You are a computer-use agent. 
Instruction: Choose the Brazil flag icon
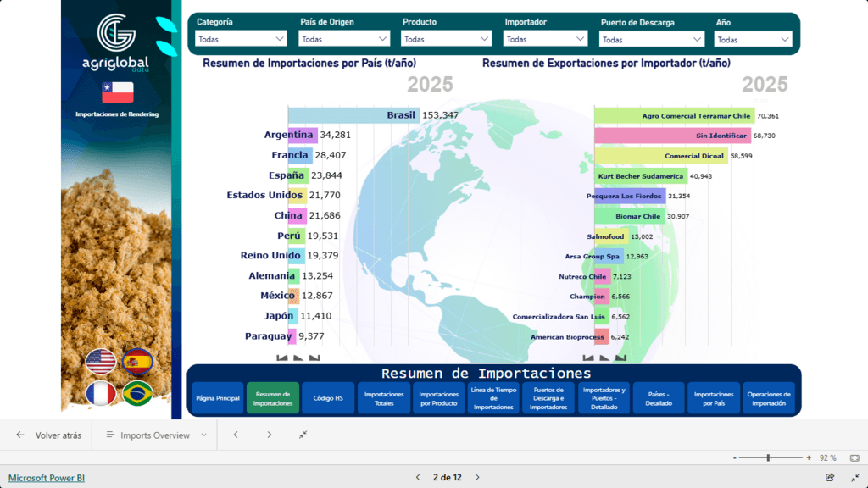(x=137, y=394)
